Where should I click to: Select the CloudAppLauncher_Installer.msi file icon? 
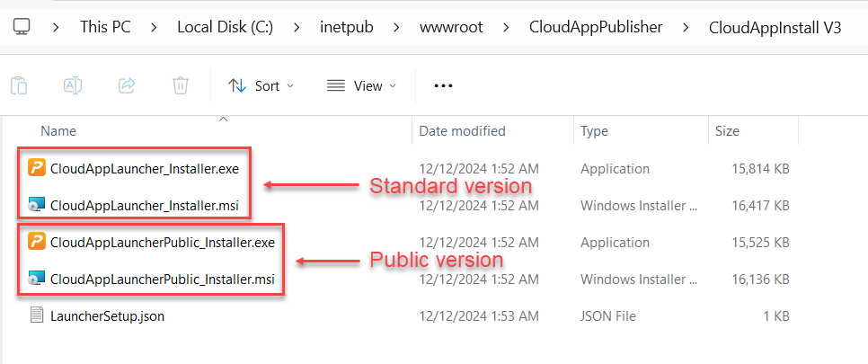[37, 204]
